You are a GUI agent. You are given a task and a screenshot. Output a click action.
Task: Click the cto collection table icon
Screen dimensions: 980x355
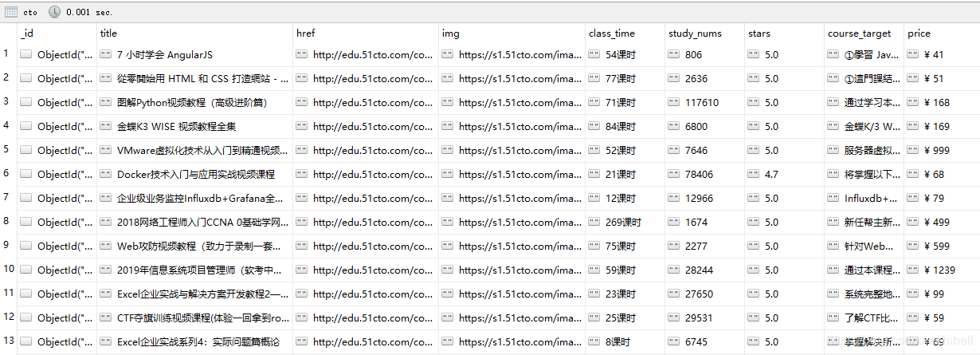click(10, 11)
